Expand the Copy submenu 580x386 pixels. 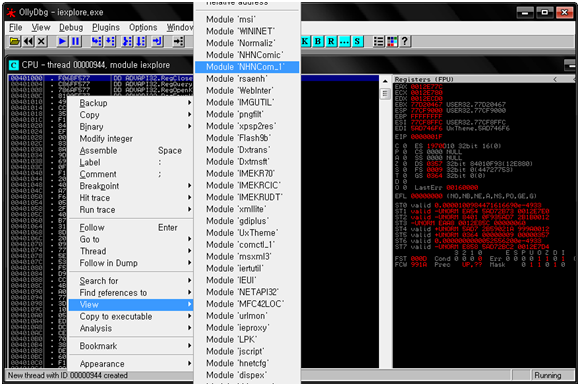(131, 115)
